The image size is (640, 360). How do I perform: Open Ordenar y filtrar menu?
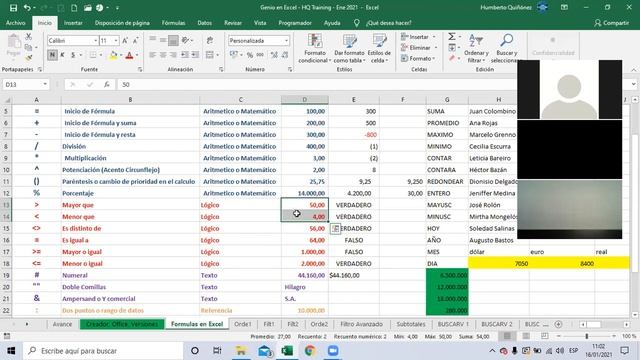[x=476, y=48]
